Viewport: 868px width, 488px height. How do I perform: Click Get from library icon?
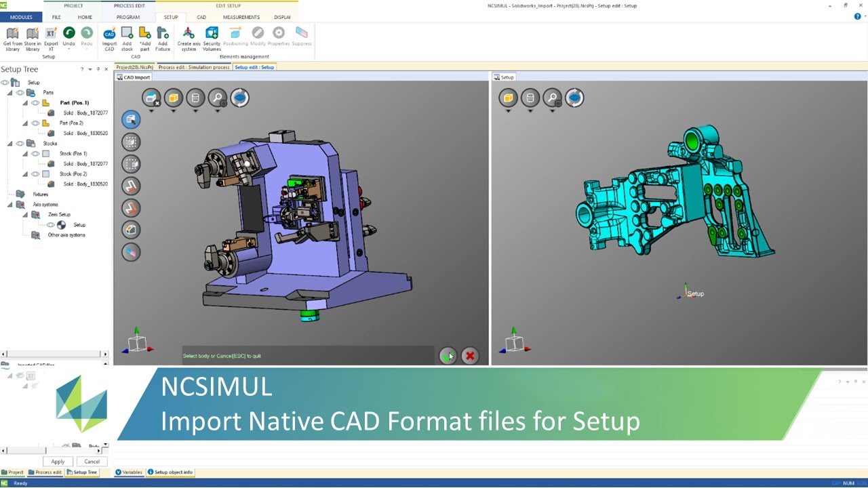click(12, 33)
